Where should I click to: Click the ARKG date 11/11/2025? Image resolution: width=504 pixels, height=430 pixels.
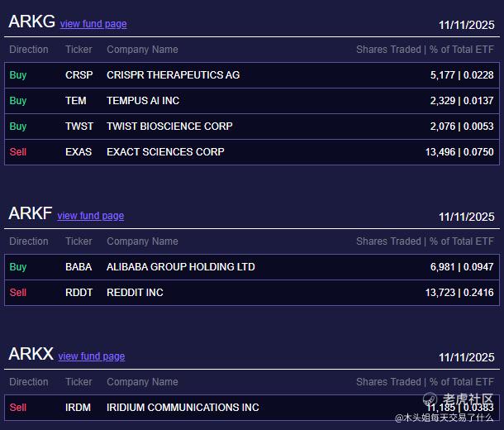(467, 25)
